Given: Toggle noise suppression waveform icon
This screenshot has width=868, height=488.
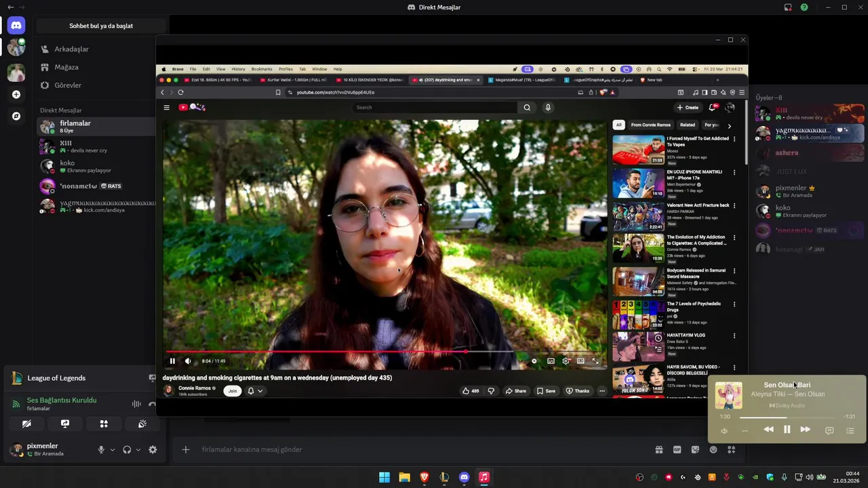Looking at the screenshot, I should 136,404.
